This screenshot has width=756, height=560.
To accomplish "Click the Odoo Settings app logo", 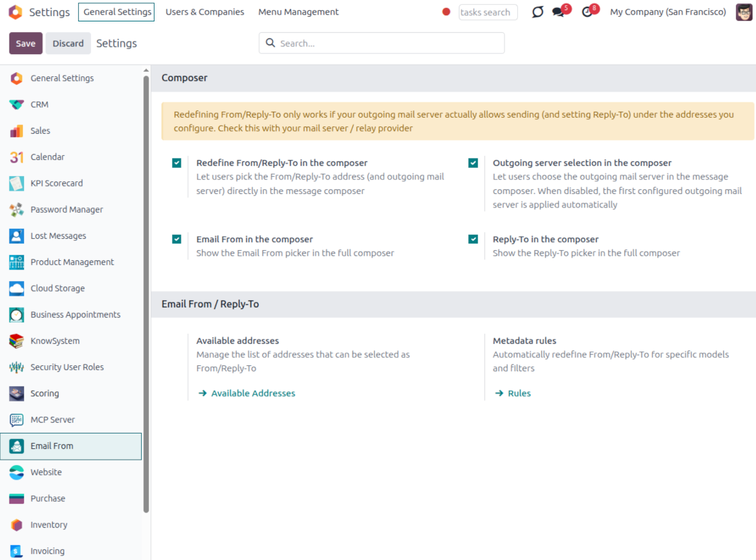I will coord(15,12).
